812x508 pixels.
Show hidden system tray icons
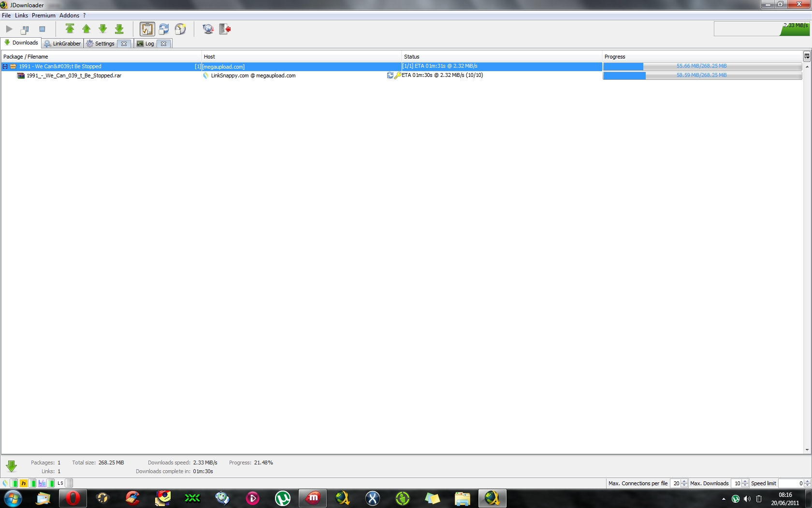724,499
